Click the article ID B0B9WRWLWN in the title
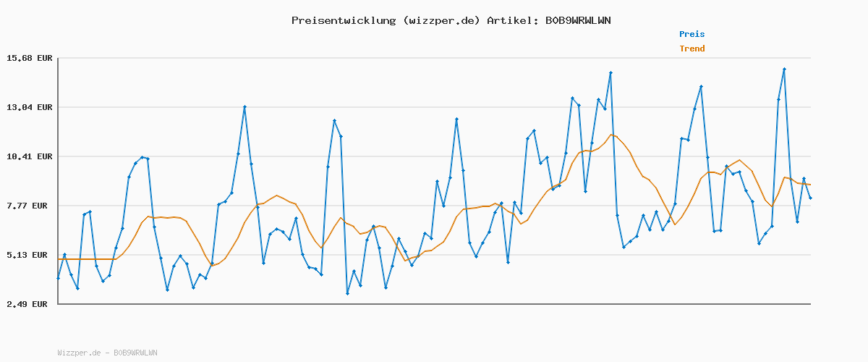The height and width of the screenshot is (362, 868). point(575,20)
